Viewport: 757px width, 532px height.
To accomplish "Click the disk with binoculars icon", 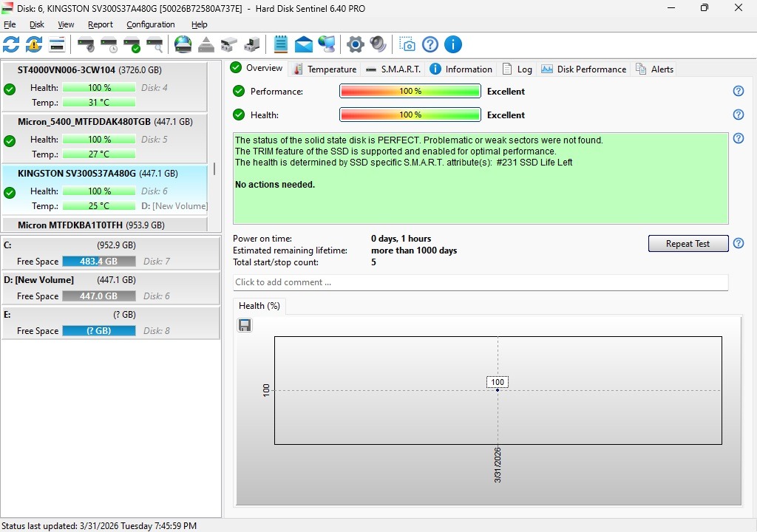I will click(229, 44).
